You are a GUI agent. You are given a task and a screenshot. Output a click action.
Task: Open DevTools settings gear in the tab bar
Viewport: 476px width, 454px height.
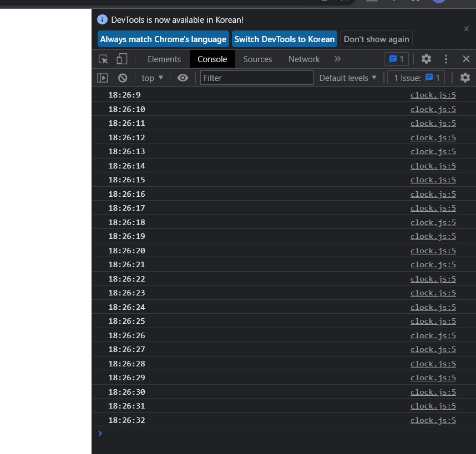[426, 59]
